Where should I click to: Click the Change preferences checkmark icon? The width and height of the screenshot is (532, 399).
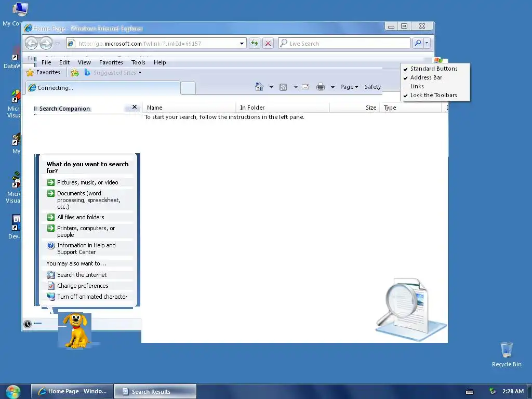click(51, 286)
